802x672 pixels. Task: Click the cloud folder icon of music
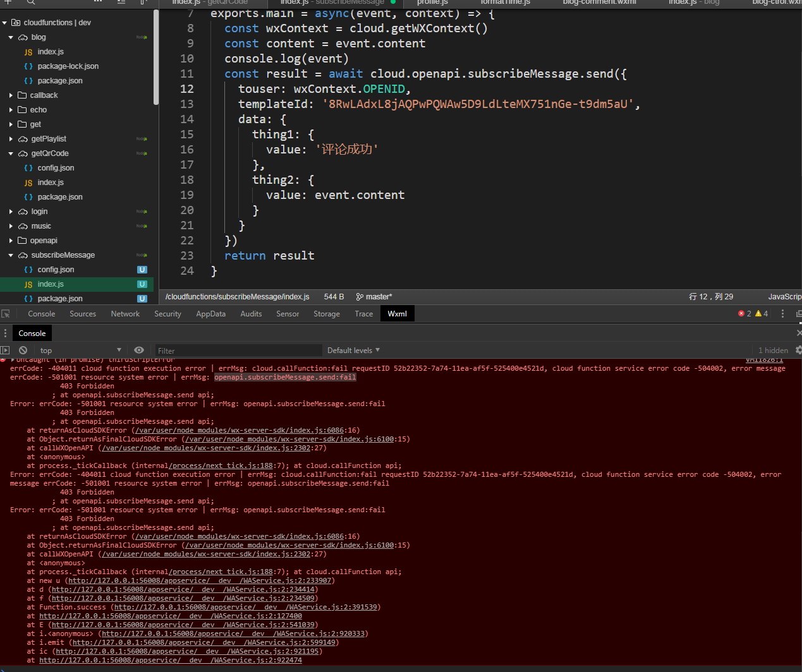[x=23, y=226]
